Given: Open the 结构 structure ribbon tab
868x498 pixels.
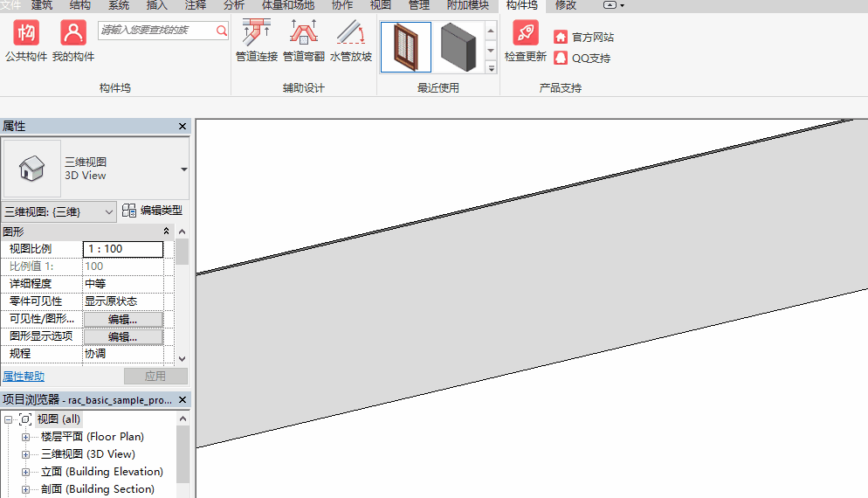Looking at the screenshot, I should point(79,5).
